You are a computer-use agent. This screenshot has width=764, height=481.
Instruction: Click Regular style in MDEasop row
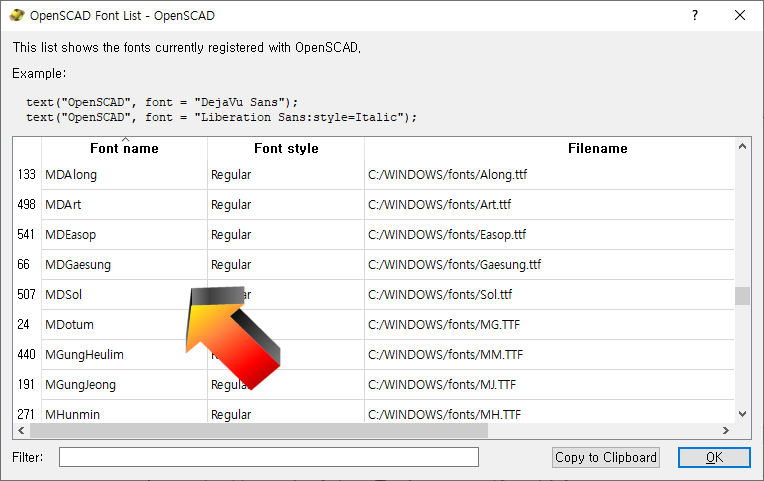click(231, 235)
